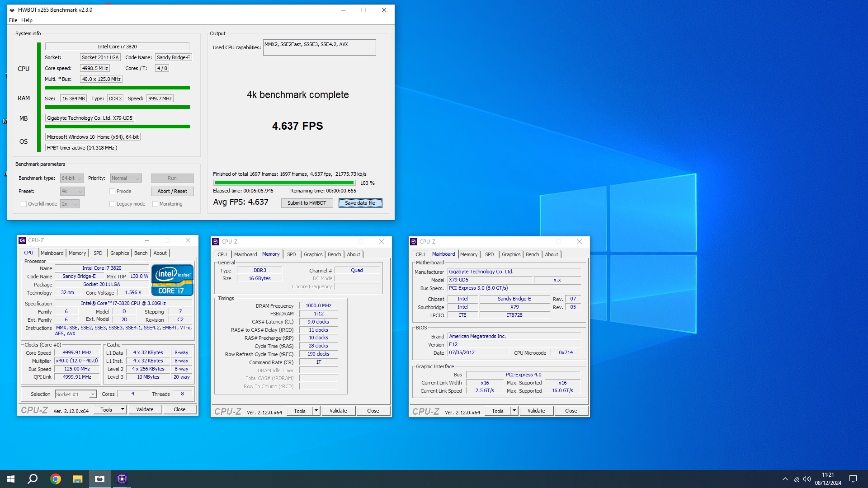Click Row Refresh Cycle Time 190 clocks value
The image size is (868, 488).
(318, 354)
